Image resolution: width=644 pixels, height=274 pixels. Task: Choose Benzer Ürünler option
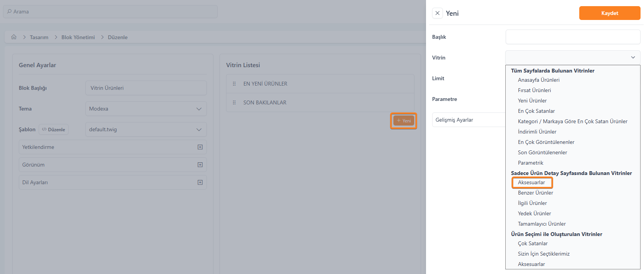click(x=535, y=193)
